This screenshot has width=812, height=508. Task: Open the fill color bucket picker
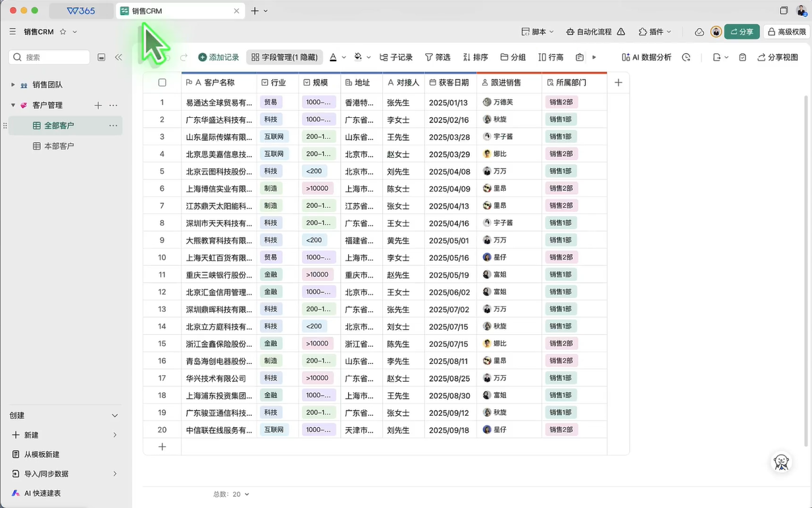tap(358, 57)
